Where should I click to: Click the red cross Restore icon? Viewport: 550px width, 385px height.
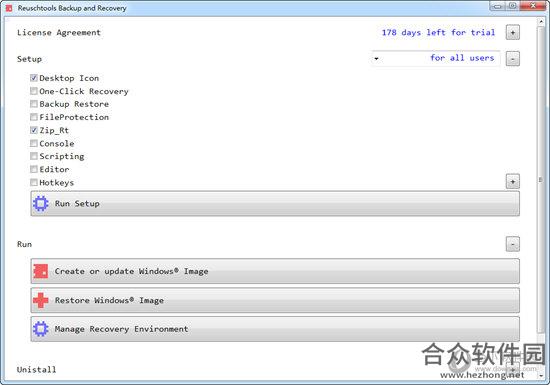pos(41,300)
